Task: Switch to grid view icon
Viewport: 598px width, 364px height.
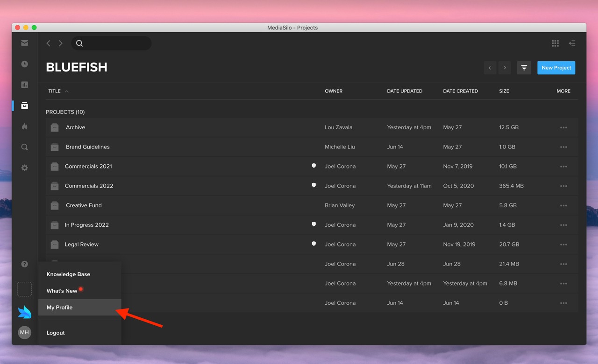Action: pos(555,43)
